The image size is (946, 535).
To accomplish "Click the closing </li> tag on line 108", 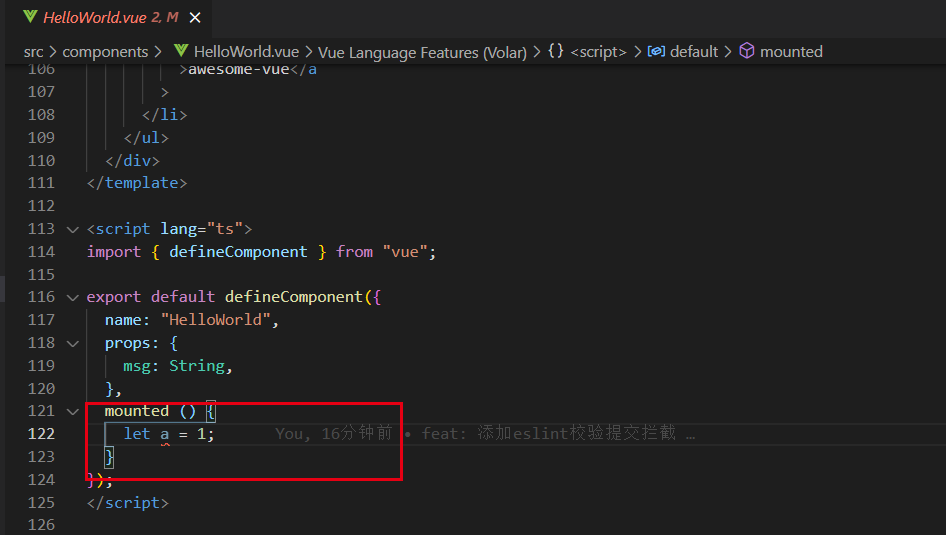I will 165,115.
